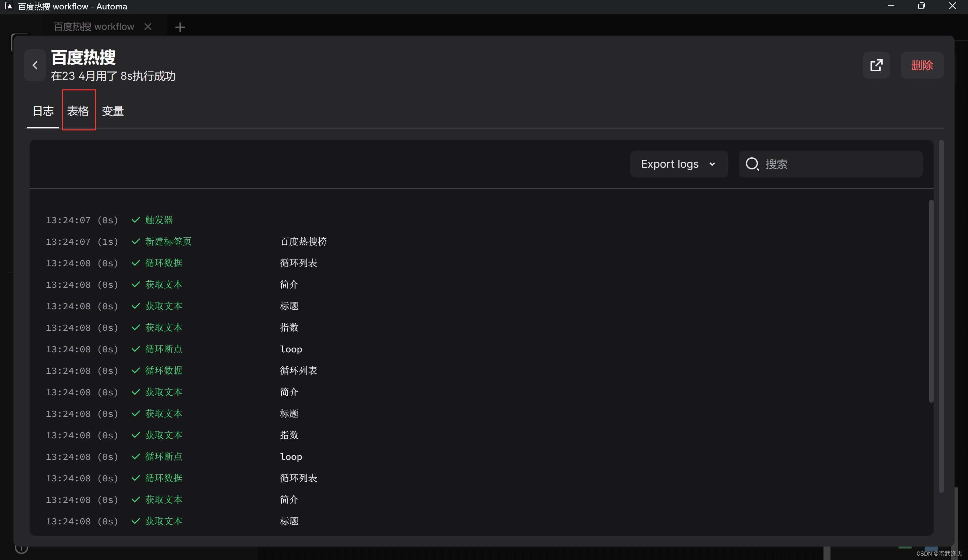Add a new tab with plus icon

(180, 27)
